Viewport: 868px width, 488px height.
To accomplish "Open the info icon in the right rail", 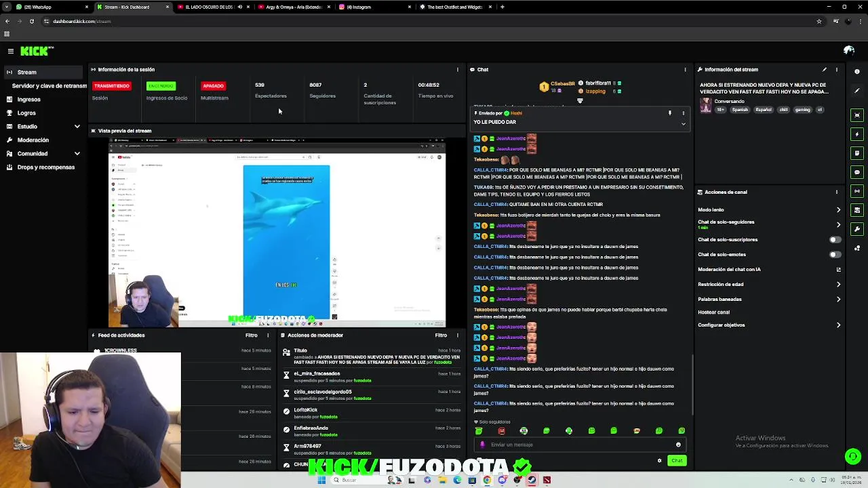I will click(x=857, y=71).
